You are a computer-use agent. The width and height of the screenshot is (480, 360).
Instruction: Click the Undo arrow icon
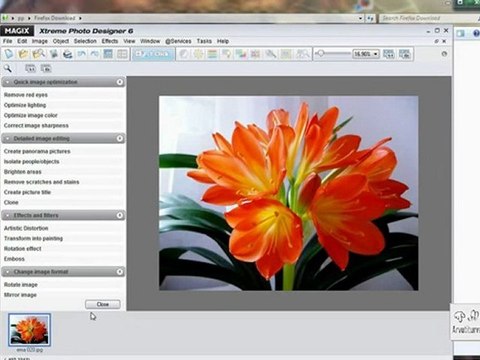(82, 54)
